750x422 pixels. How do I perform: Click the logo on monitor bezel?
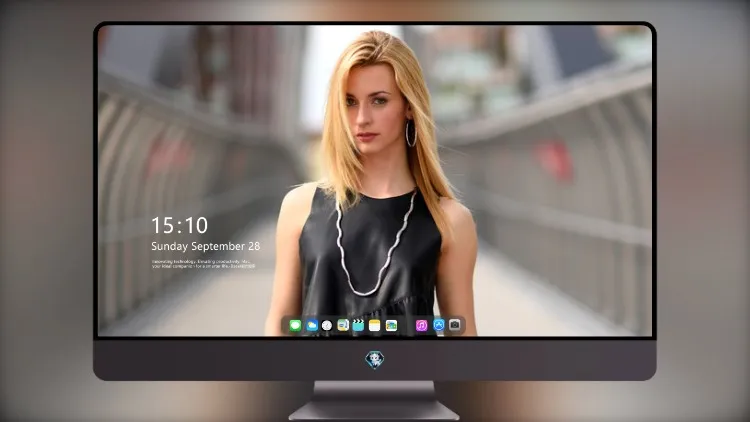[x=375, y=360]
